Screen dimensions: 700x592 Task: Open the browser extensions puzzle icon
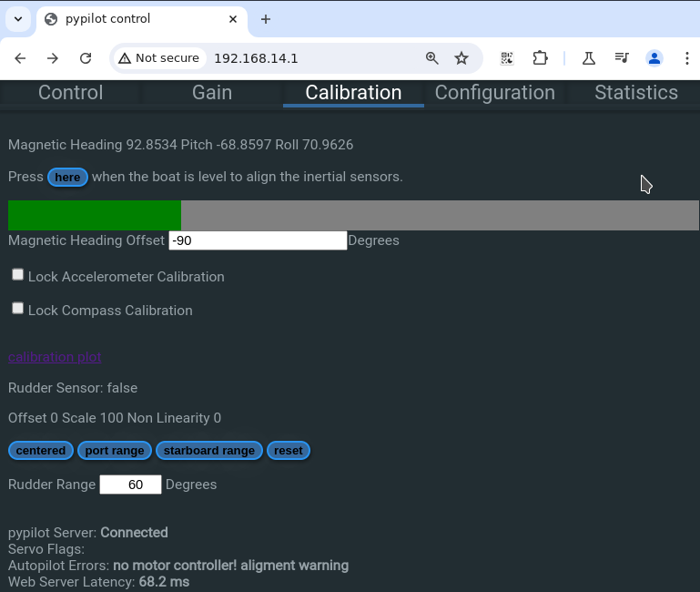point(540,58)
